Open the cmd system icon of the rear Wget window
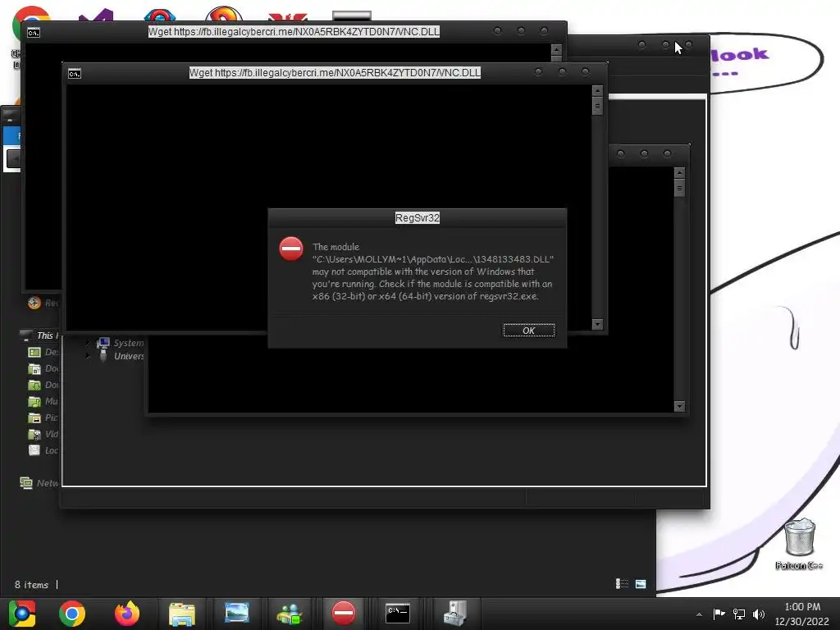This screenshot has width=840, height=630. click(33, 33)
